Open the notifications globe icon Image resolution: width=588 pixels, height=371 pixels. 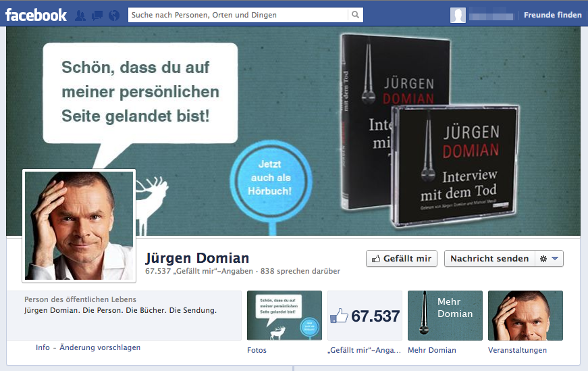click(x=114, y=16)
